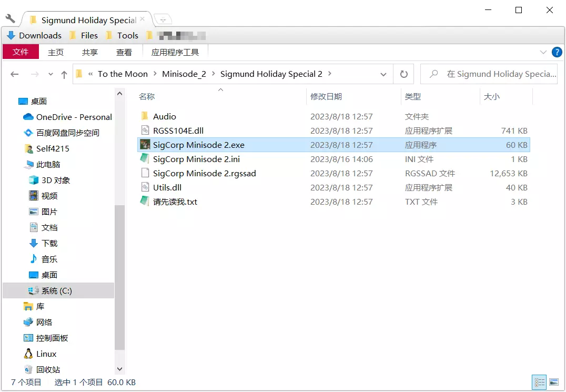The image size is (566, 392).
Task: Refresh the current folder
Action: 404,74
